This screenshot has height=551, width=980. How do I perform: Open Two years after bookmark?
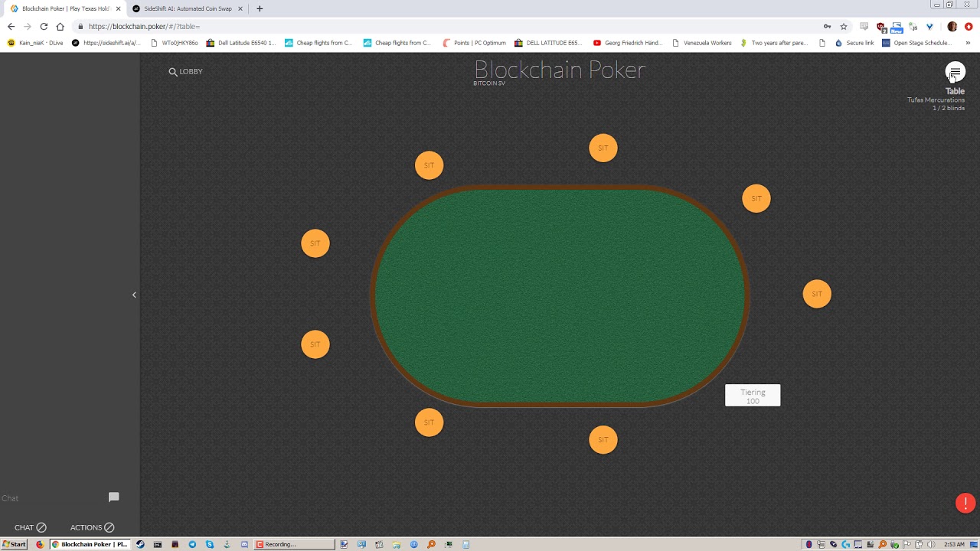click(x=773, y=43)
